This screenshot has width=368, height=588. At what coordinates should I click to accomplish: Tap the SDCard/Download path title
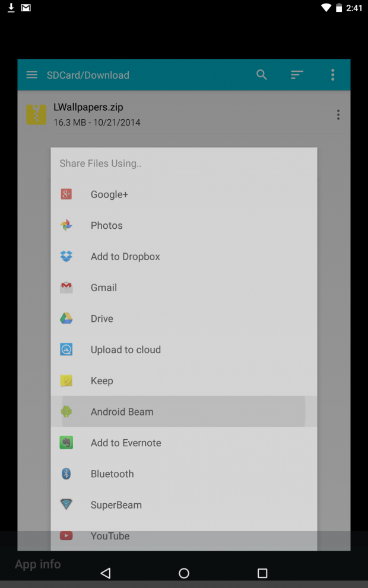(x=88, y=75)
